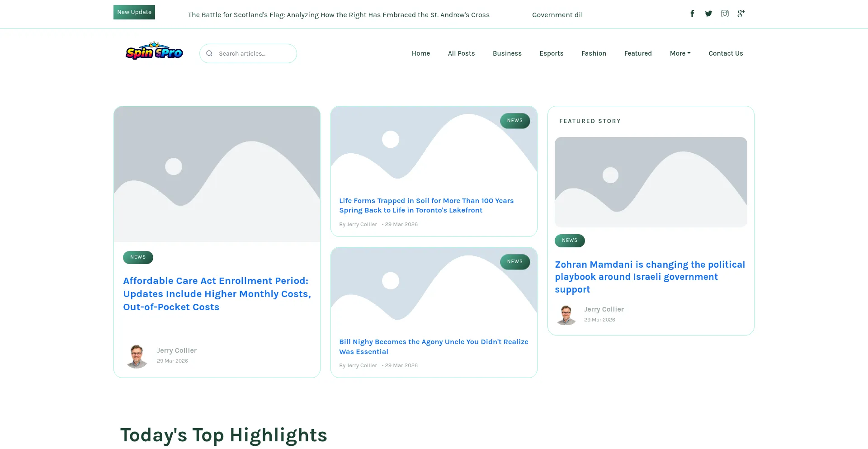This screenshot has width=868, height=449.
Task: Click NEWS tag under Affordable Care Act image
Action: click(x=138, y=257)
